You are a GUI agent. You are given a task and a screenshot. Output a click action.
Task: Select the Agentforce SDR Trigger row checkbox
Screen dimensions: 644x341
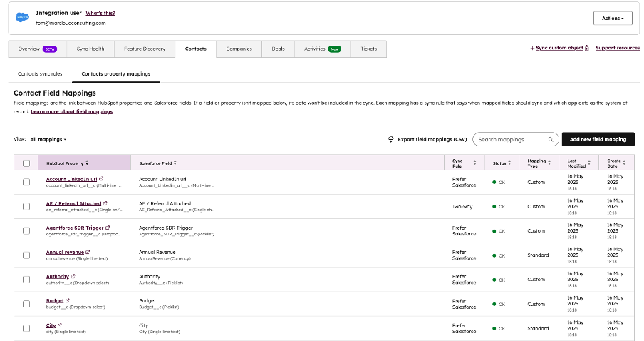[x=26, y=230]
